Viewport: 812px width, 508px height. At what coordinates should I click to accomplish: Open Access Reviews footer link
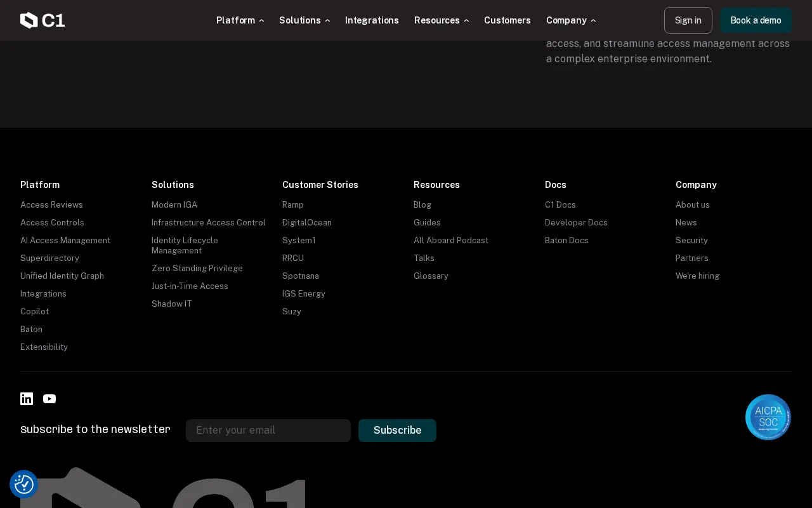point(51,204)
